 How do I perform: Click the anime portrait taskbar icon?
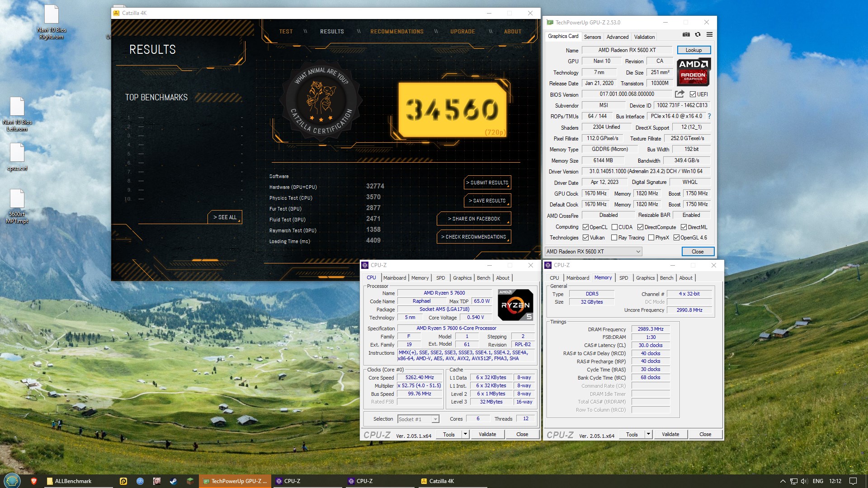157,481
